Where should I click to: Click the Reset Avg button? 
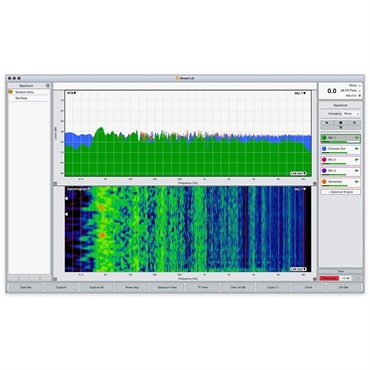click(132, 287)
